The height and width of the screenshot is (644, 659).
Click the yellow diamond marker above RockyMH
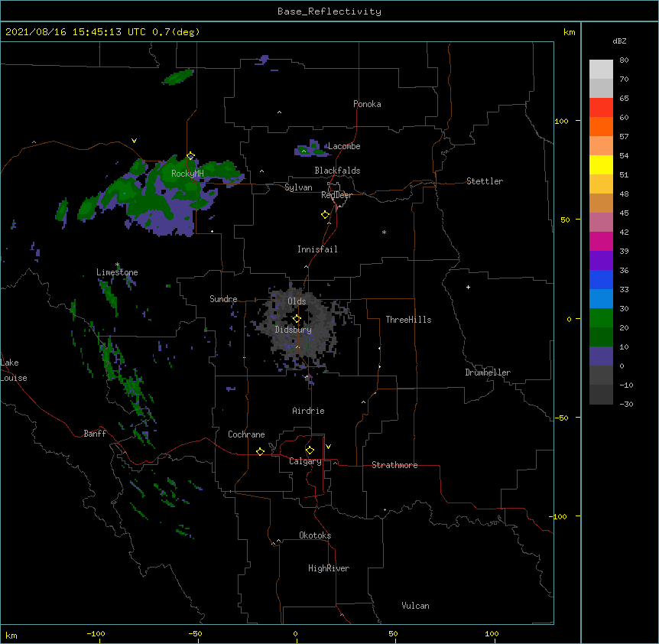click(191, 156)
